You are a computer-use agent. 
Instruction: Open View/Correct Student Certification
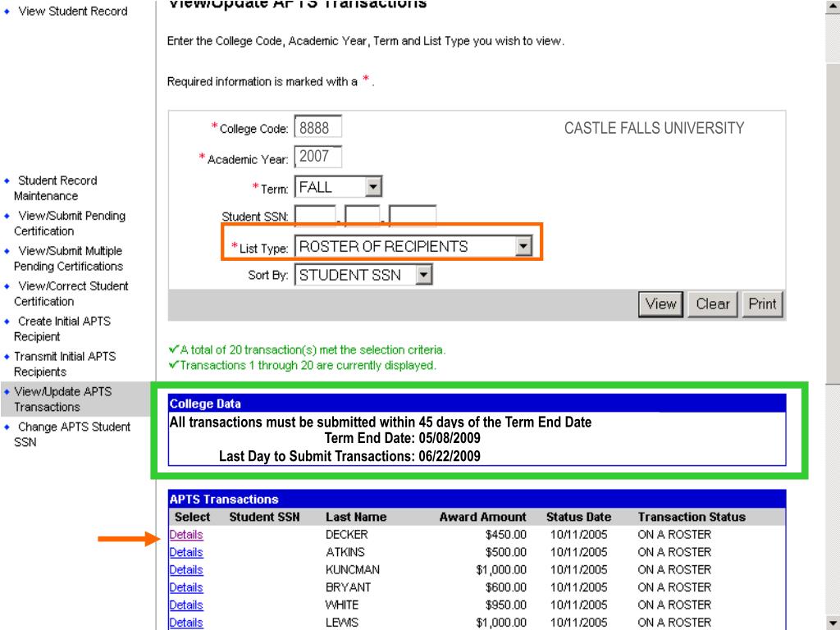[71, 294]
